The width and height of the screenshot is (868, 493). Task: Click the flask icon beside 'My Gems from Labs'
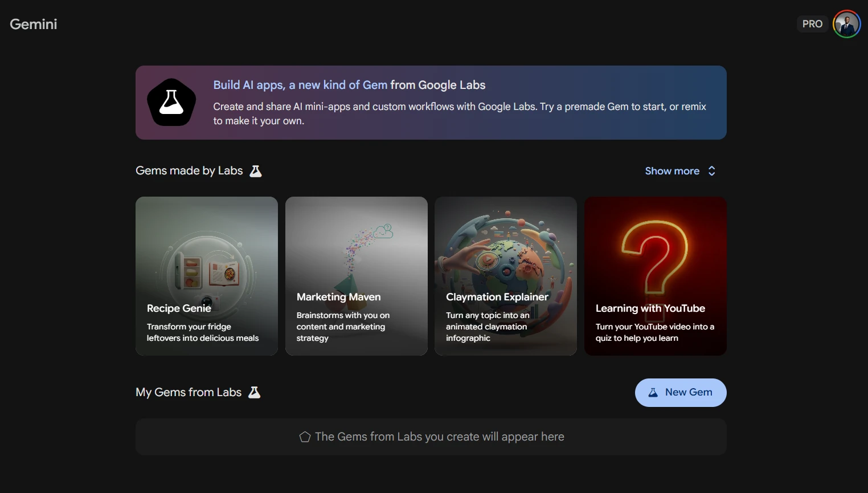point(255,392)
